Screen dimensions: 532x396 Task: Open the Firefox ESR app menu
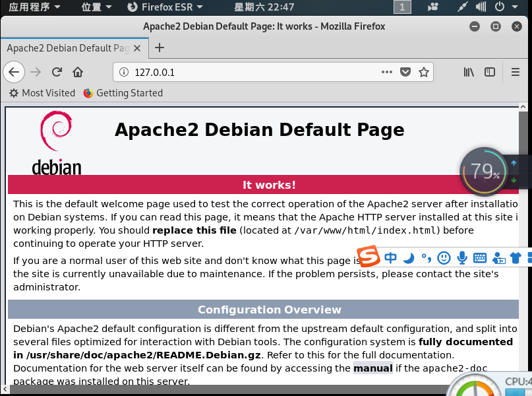pos(165,7)
